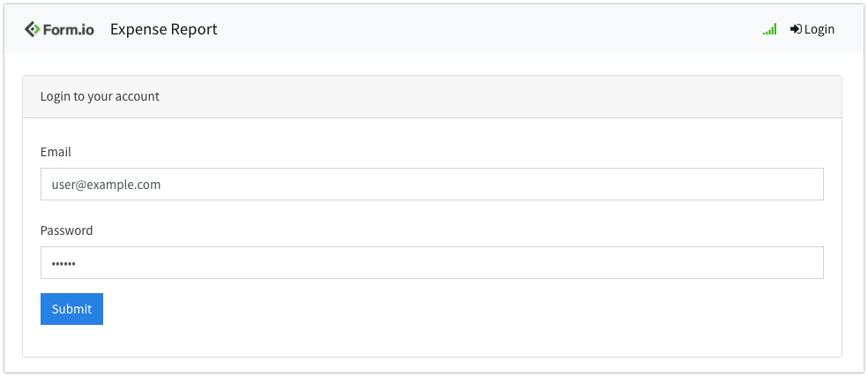Click the green signal strength bars icon
This screenshot has height=377, width=868.
[x=769, y=30]
